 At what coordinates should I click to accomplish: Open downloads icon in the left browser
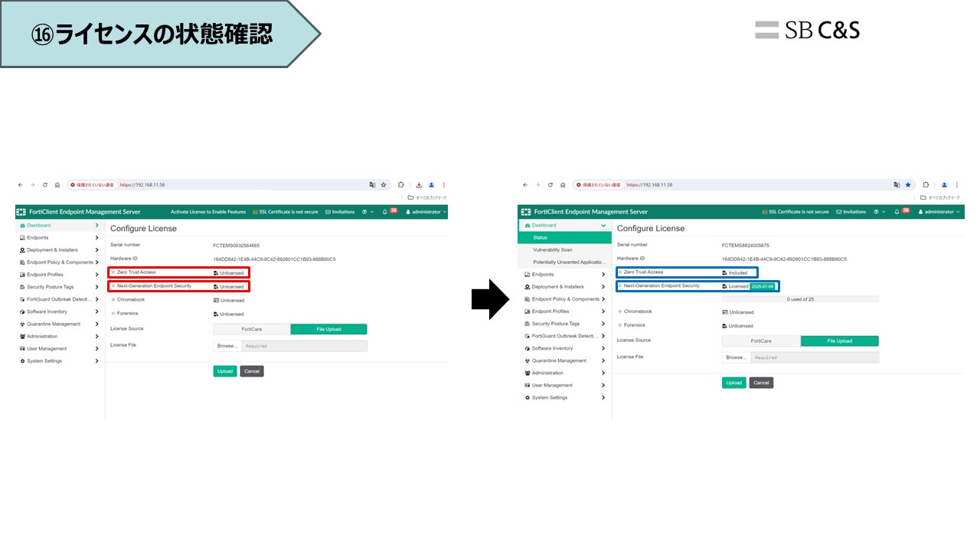[x=419, y=184]
